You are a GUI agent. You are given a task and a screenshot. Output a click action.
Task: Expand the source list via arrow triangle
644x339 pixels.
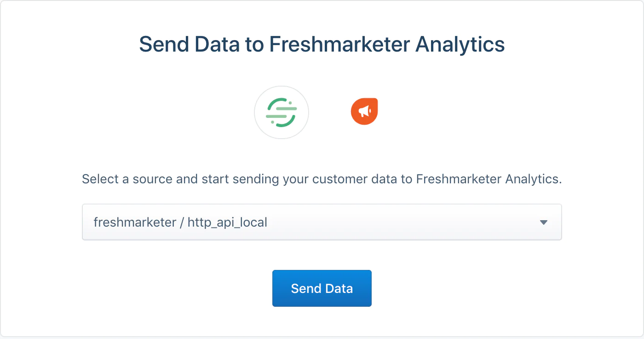543,222
